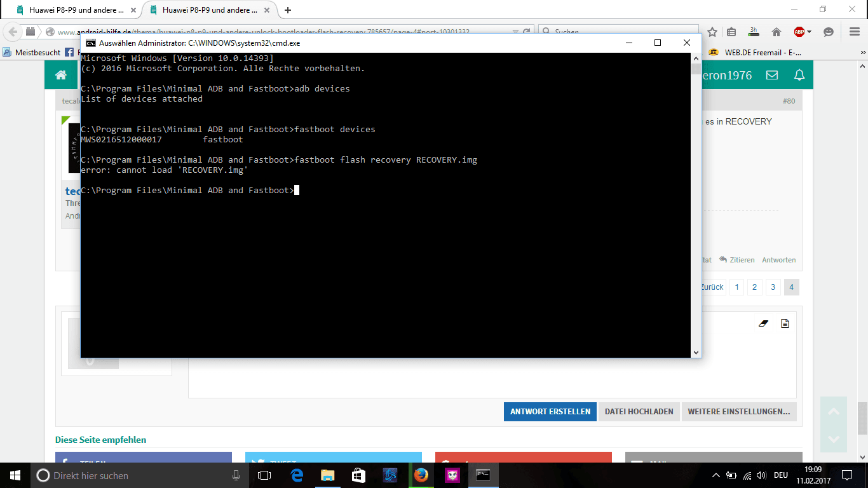Click the cmd scrollbar up arrow
Image resolution: width=868 pixels, height=488 pixels.
tap(696, 58)
